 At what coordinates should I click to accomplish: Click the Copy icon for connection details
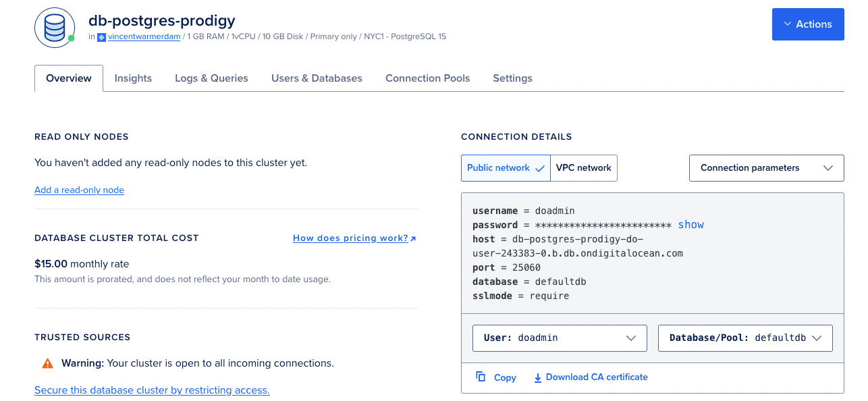point(480,377)
